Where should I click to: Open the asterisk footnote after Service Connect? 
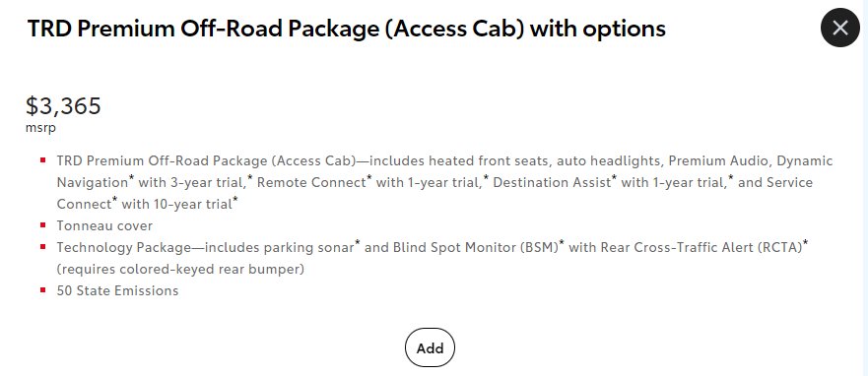[x=114, y=200]
